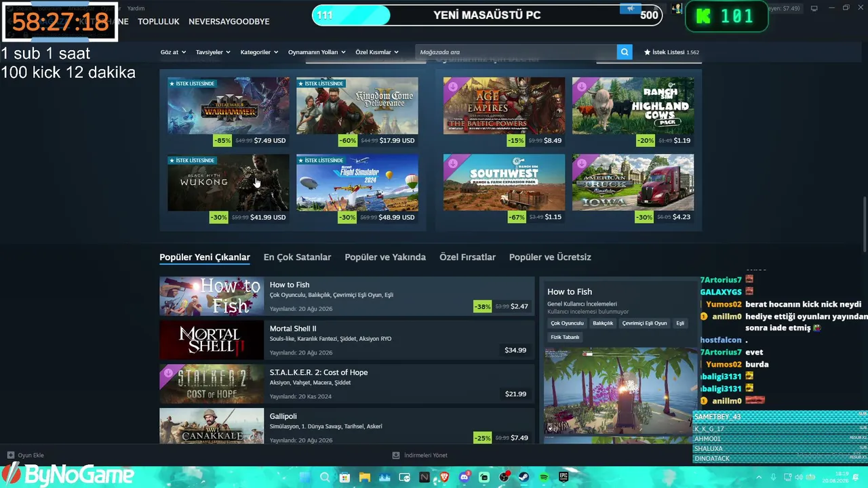Select the Özel Fırsatlar tab
868x488 pixels.
[x=467, y=258]
